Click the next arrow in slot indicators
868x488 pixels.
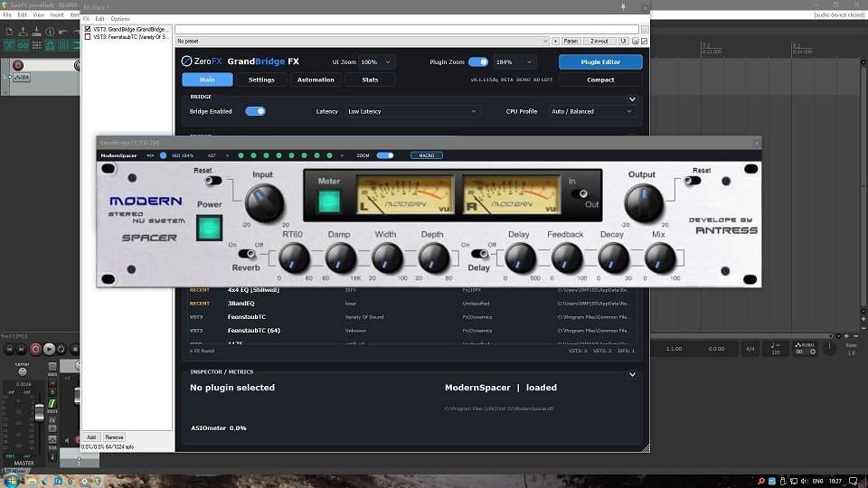[x=342, y=156]
